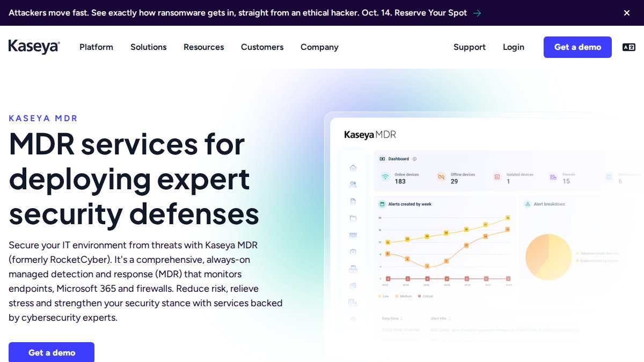Open the Platform menu

pos(97,47)
